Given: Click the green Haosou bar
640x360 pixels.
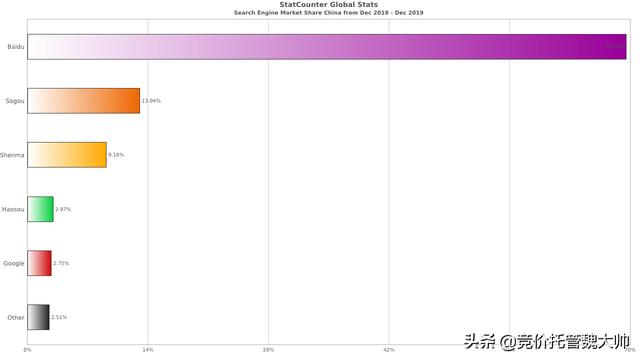Looking at the screenshot, I should coord(40,209).
